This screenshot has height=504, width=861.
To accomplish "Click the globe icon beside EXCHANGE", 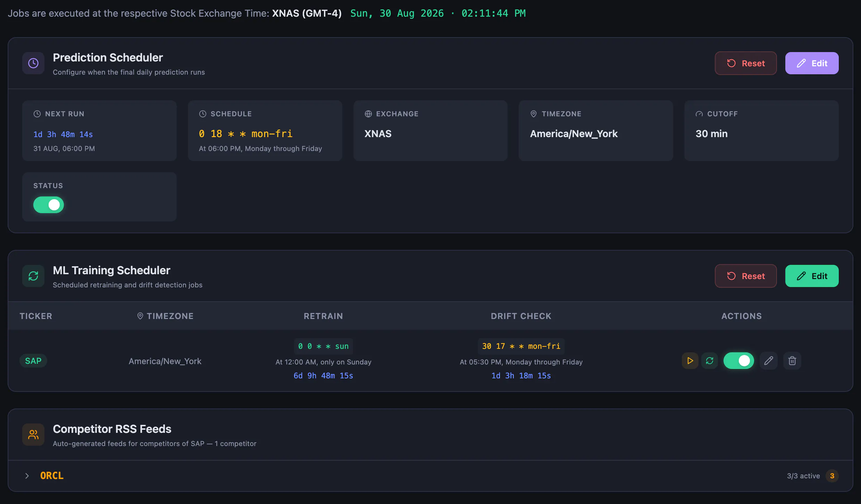I will pos(368,114).
